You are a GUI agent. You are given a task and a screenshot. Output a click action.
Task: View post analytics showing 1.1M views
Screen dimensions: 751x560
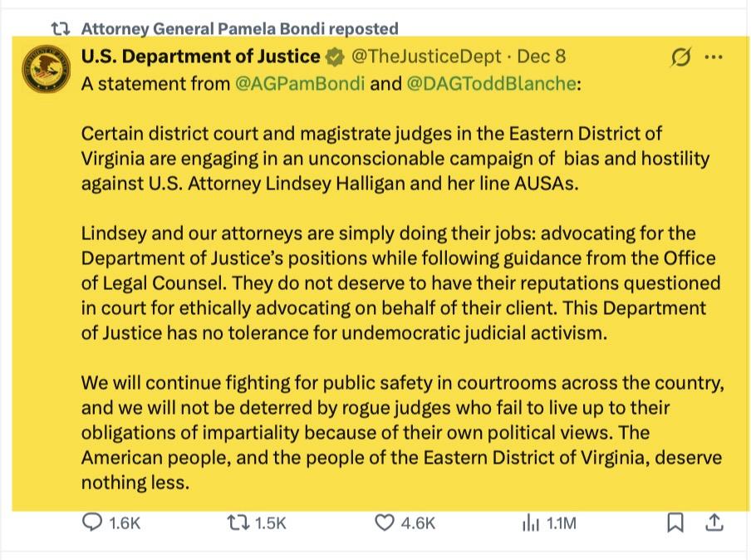531,523
